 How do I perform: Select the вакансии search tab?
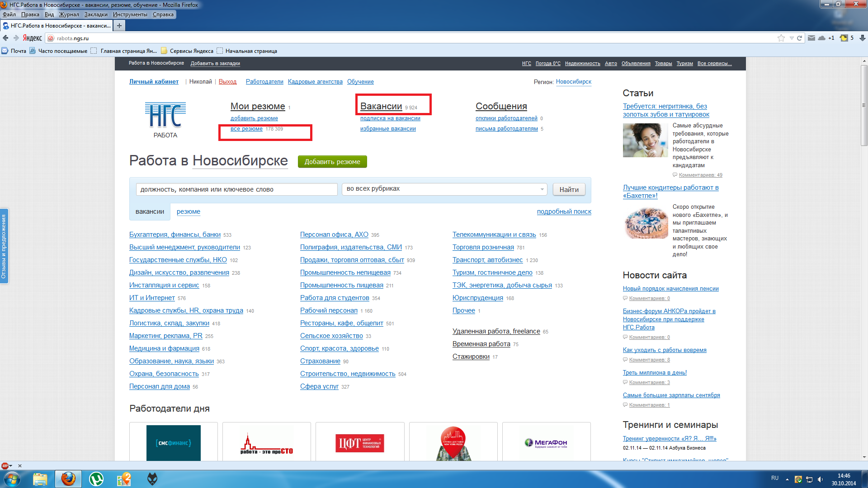(x=150, y=211)
